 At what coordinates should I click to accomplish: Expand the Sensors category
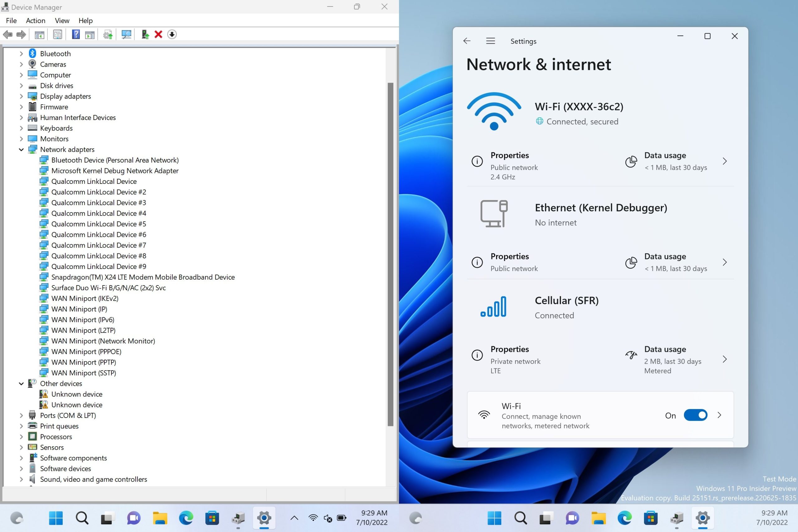[21, 447]
